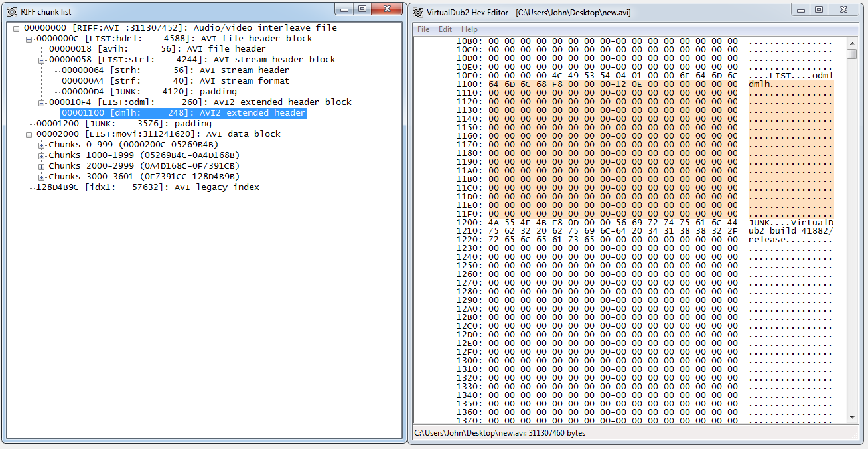Screen dimensions: 868x449
Task: Click the hex editor scroll down arrow
Action: pyautogui.click(x=852, y=417)
